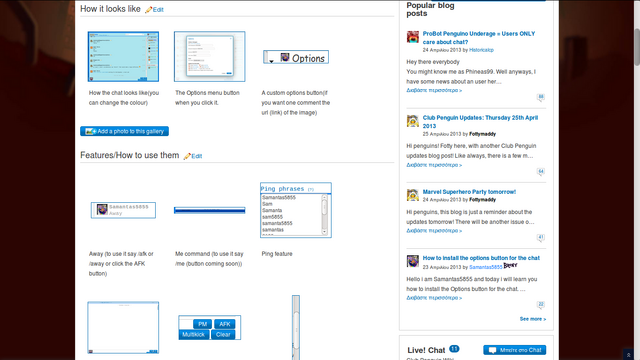
Task: Edit the 'How it looks like' section
Action: (x=158, y=10)
